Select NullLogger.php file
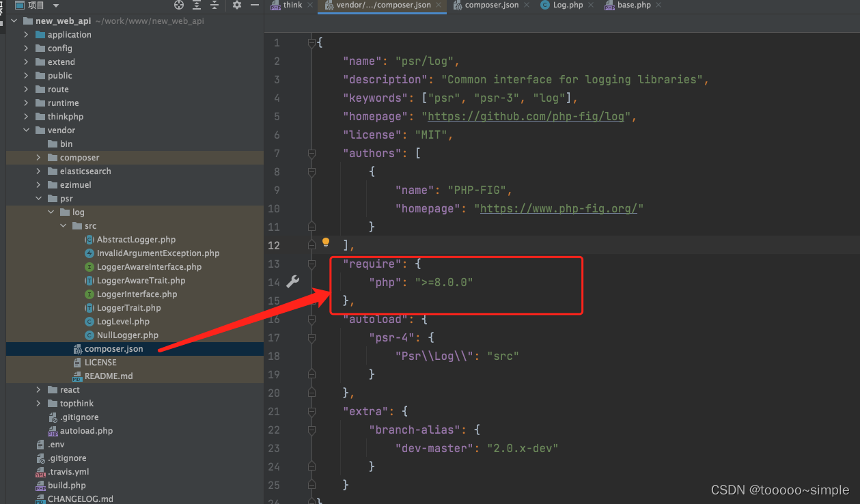 point(127,335)
